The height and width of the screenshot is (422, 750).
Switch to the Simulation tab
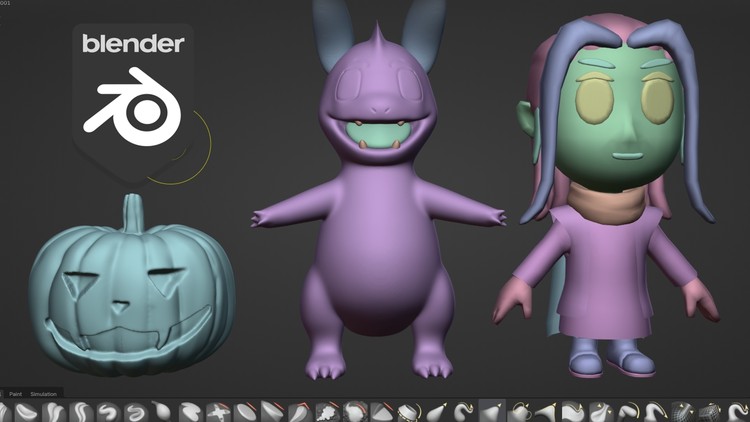click(x=43, y=394)
